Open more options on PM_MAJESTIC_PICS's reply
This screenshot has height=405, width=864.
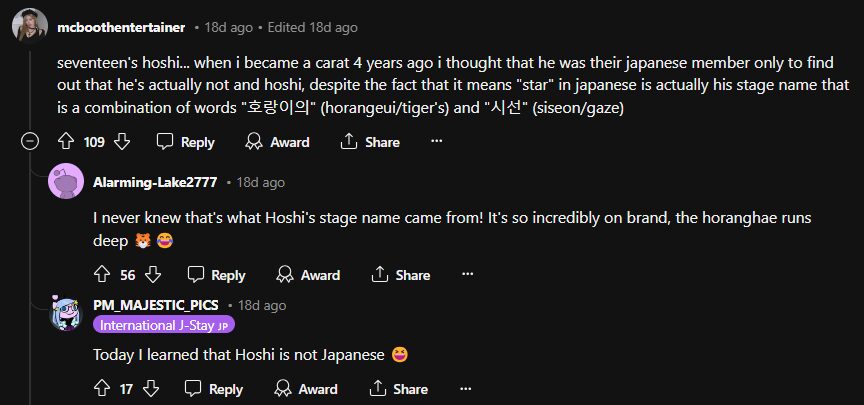[466, 388]
